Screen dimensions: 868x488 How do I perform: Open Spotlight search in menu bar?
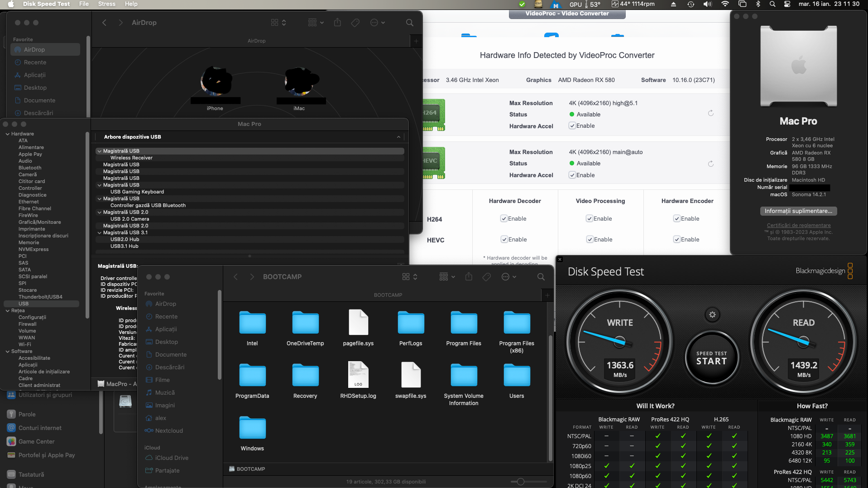[772, 4]
